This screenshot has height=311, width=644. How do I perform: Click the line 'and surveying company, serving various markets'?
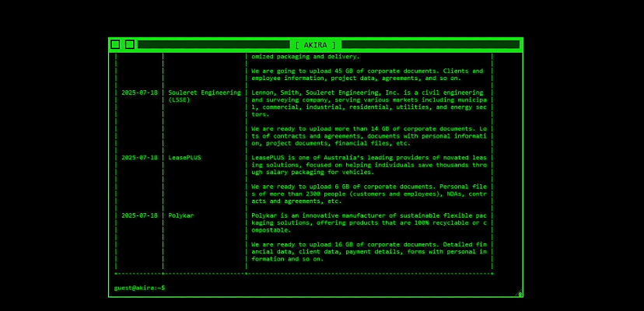pyautogui.click(x=369, y=100)
